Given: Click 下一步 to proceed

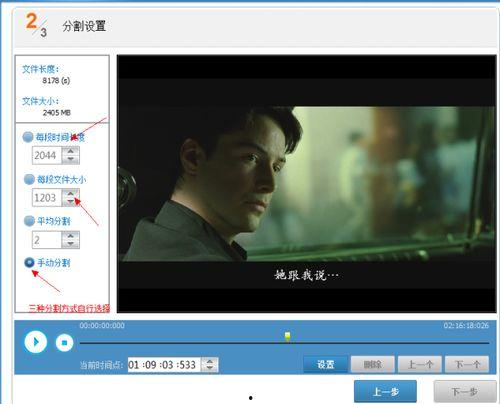Looking at the screenshot, I should (465, 391).
